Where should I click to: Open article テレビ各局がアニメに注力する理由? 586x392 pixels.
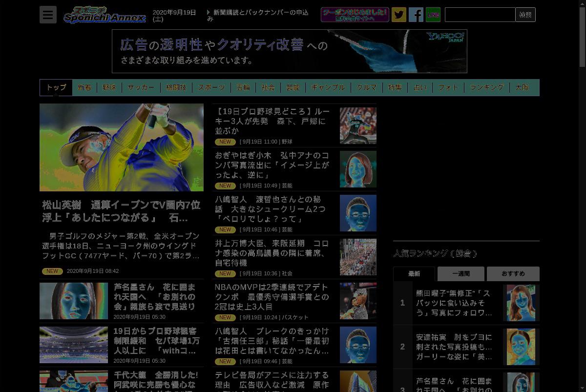pos(272,381)
